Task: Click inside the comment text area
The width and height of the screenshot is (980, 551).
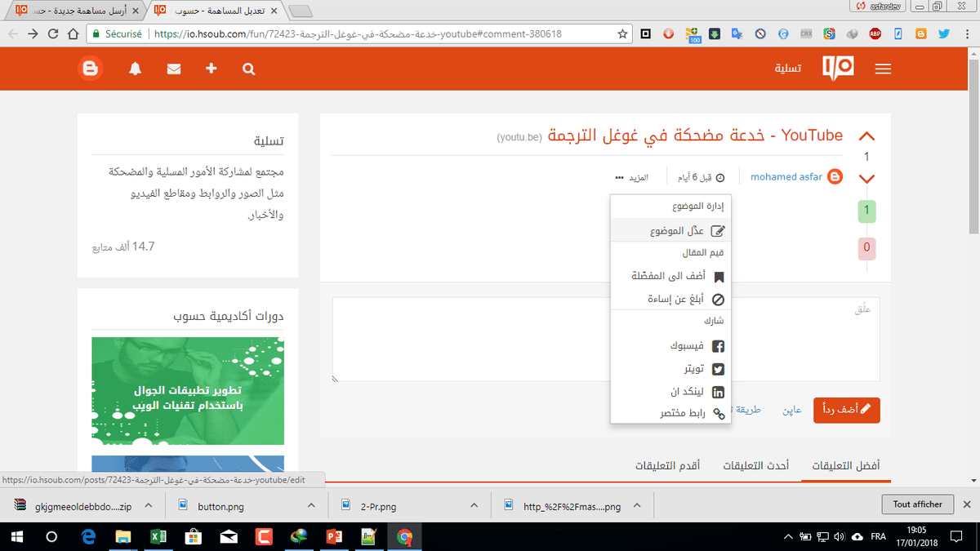Action: pyautogui.click(x=606, y=340)
